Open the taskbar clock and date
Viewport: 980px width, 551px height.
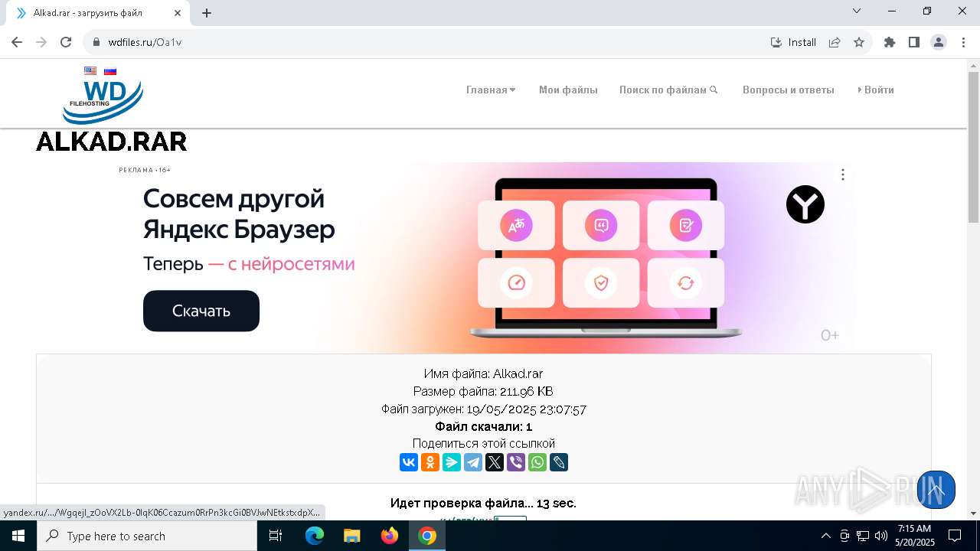click(915, 536)
